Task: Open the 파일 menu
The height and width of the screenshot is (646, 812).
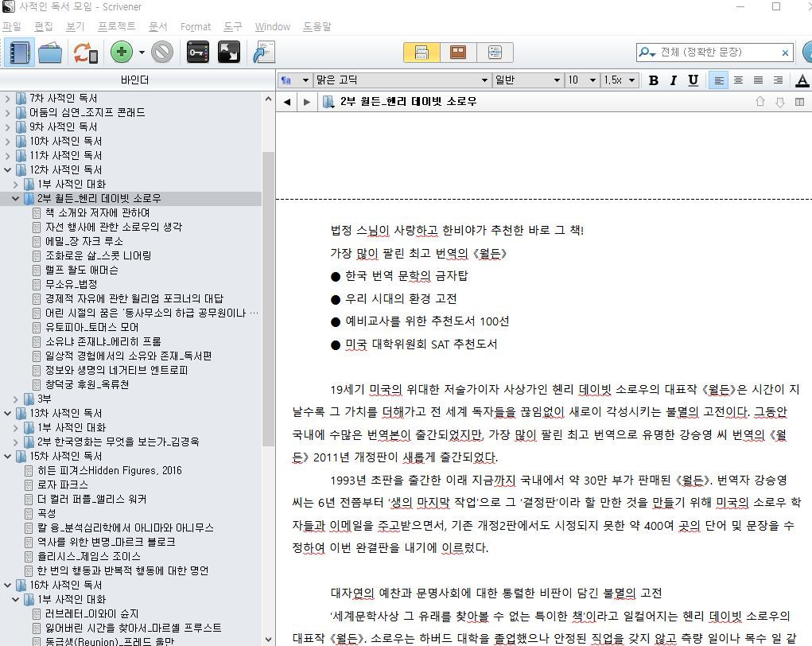Action: [x=11, y=26]
